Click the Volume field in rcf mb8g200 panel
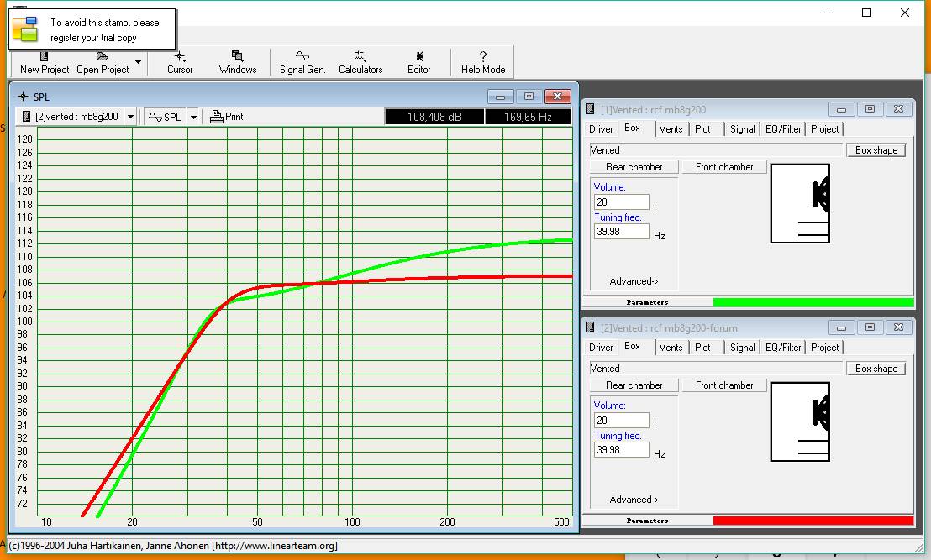 pyautogui.click(x=621, y=202)
